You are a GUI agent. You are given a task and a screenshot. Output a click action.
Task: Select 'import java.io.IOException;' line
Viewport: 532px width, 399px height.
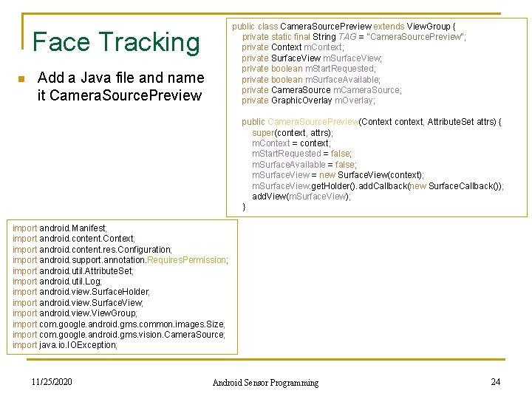click(65, 345)
